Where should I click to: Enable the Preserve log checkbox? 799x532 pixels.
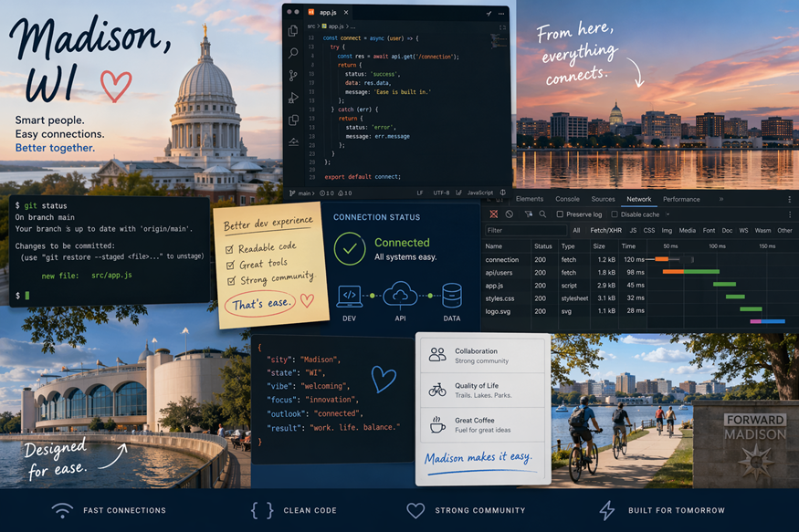coord(560,214)
